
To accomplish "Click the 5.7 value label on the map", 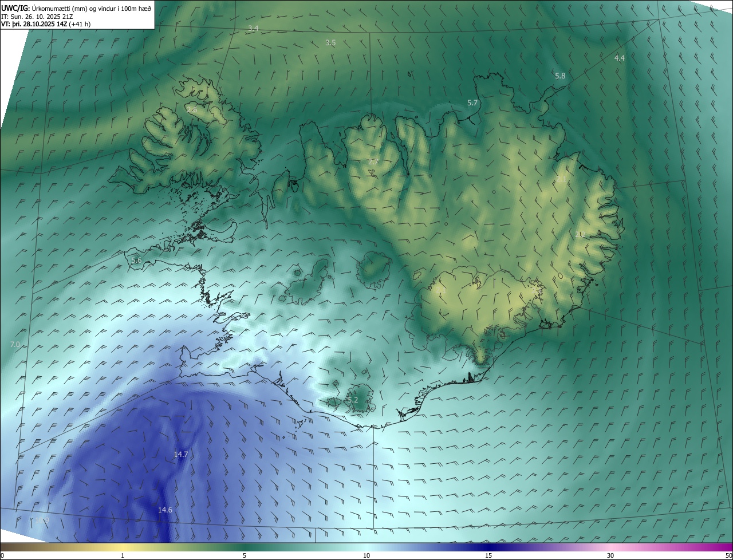I will coord(472,102).
